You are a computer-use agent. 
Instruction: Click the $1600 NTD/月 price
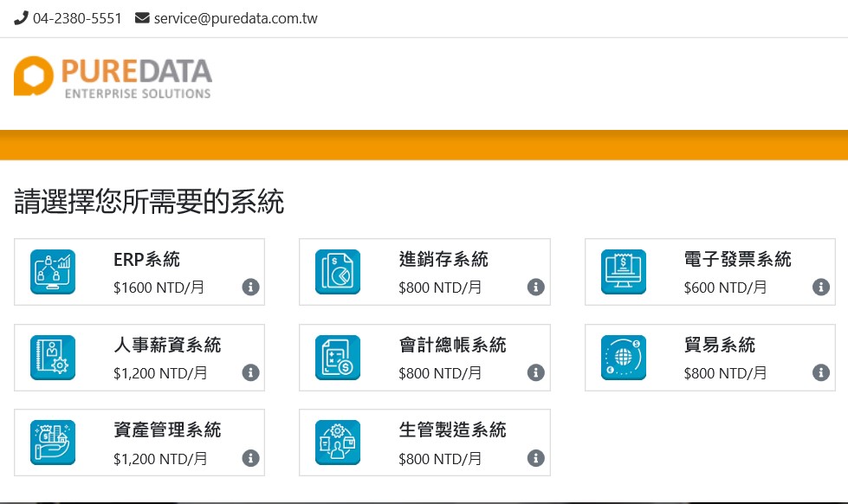[x=159, y=288]
